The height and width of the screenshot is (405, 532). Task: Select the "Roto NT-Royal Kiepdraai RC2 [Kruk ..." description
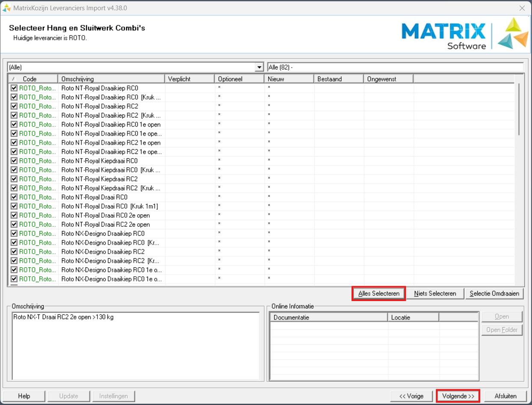coord(111,188)
